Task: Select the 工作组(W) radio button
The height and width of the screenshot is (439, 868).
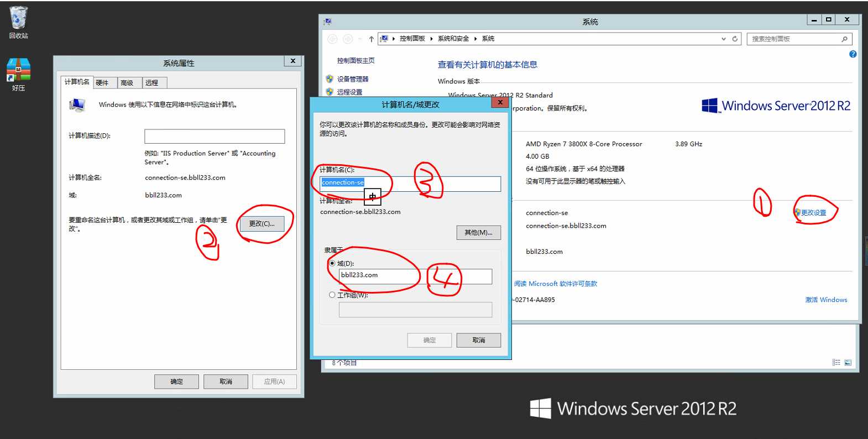Action: click(x=332, y=295)
